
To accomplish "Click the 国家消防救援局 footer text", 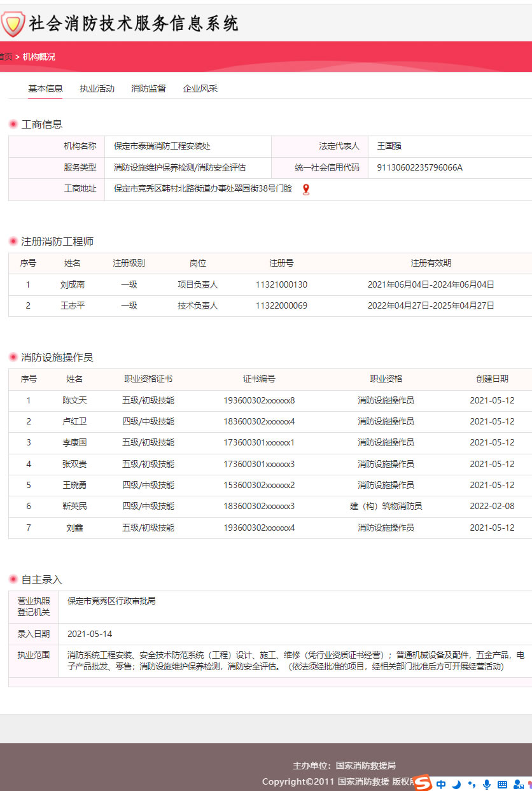I will (365, 766).
